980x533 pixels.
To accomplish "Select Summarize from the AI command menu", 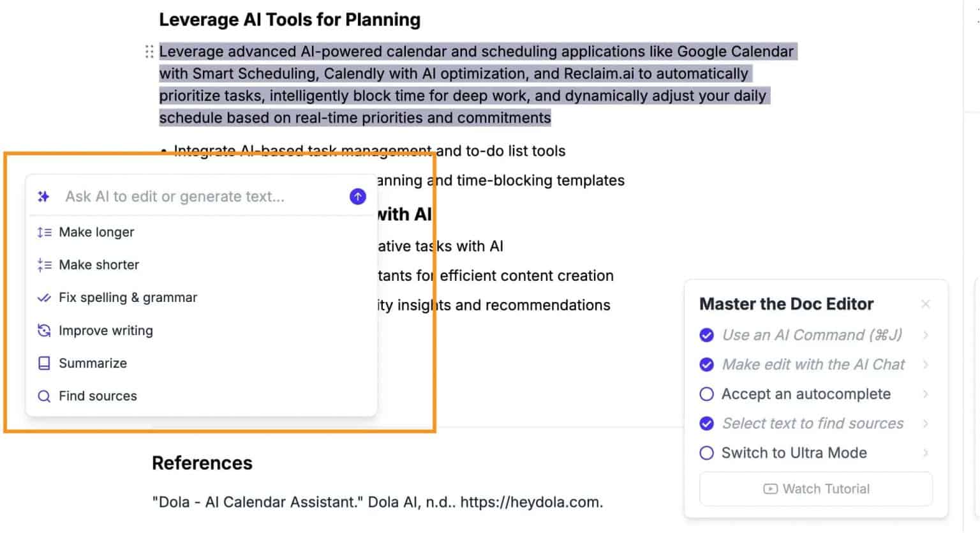I will [x=93, y=363].
